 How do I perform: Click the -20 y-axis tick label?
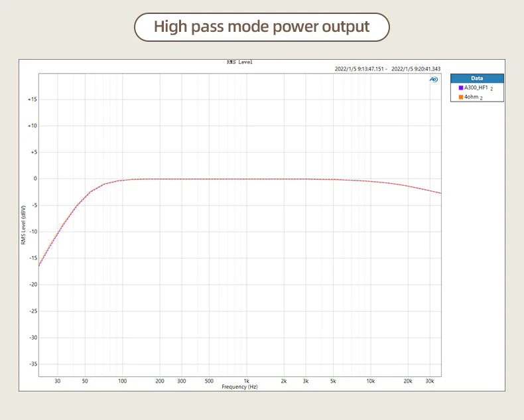(x=33, y=284)
